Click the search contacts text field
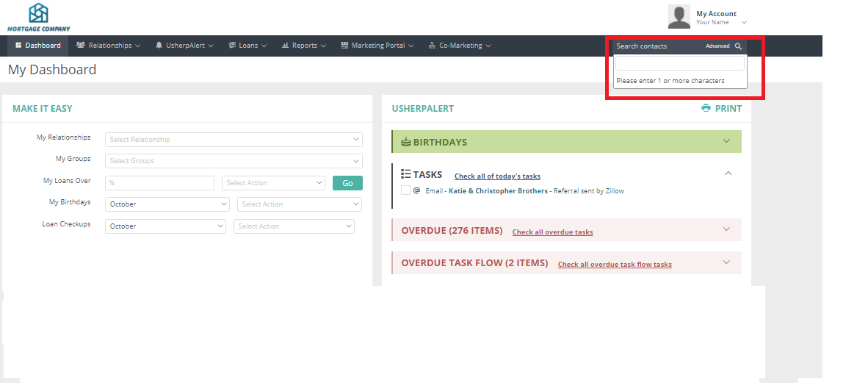This screenshot has height=383, width=868. pos(679,65)
